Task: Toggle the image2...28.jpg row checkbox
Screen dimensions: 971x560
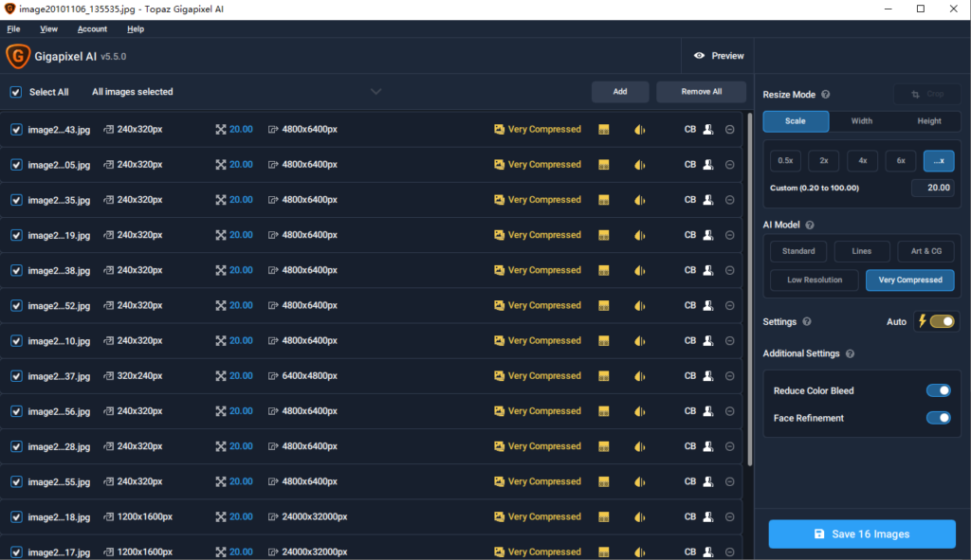Action: point(16,446)
